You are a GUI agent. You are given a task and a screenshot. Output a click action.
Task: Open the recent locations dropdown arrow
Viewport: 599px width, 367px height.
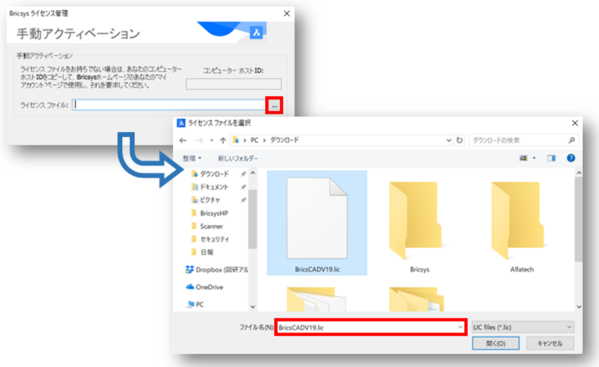[x=212, y=141]
